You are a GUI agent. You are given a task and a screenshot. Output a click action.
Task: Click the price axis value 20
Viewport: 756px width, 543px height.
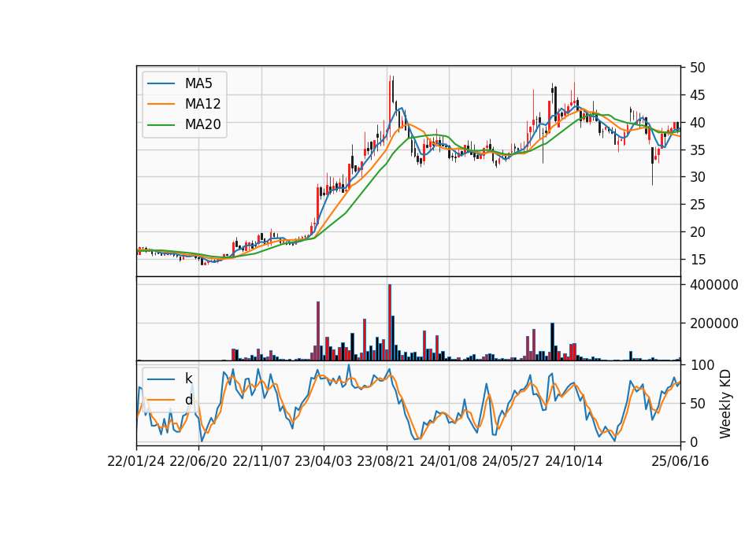coord(697,231)
